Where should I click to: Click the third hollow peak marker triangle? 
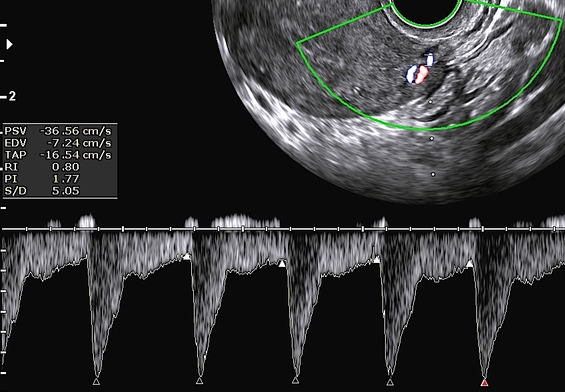click(295, 380)
